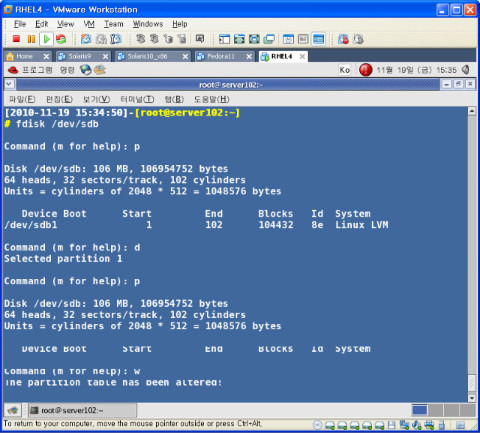480x433 pixels.
Task: Click the revert to snapshot icon
Action: pyautogui.click(x=101, y=39)
